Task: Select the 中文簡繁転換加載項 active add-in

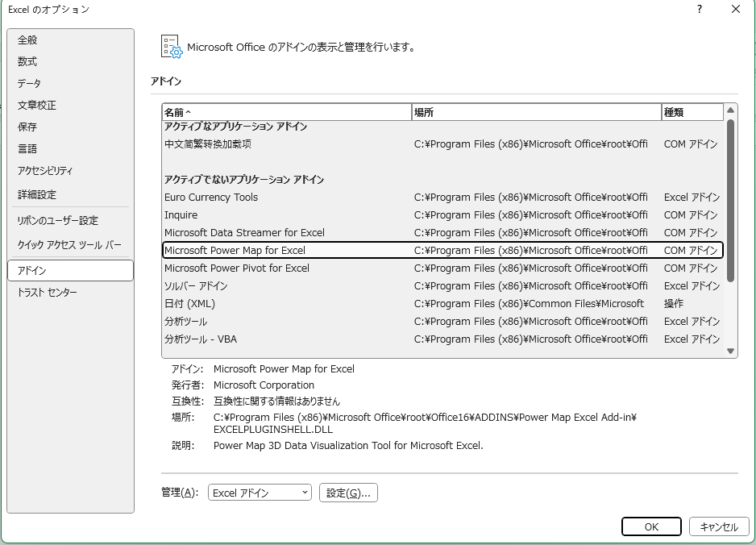Action: [208, 144]
